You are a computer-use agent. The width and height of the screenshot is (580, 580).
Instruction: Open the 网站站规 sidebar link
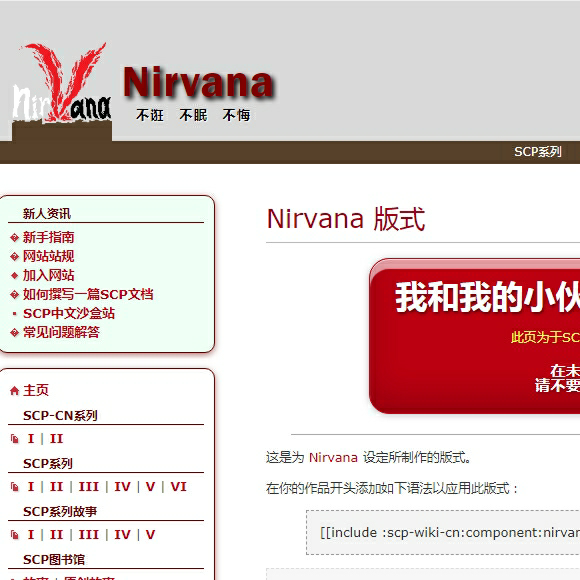48,256
